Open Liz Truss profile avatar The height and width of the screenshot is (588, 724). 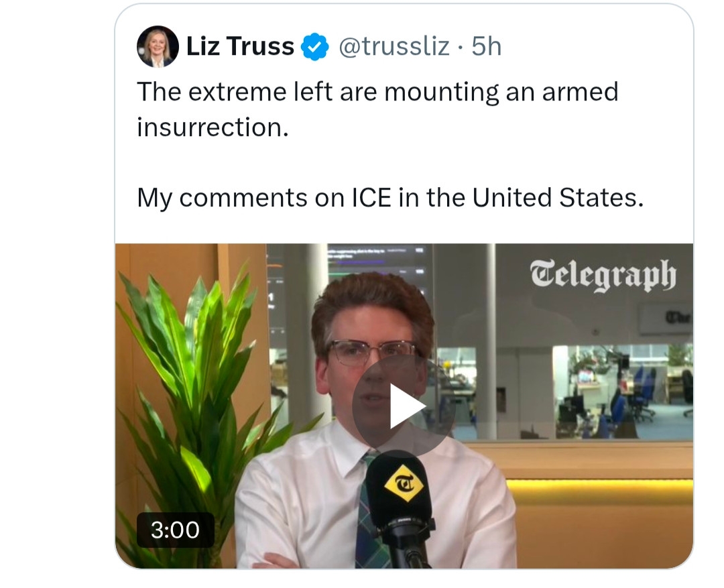(x=158, y=46)
